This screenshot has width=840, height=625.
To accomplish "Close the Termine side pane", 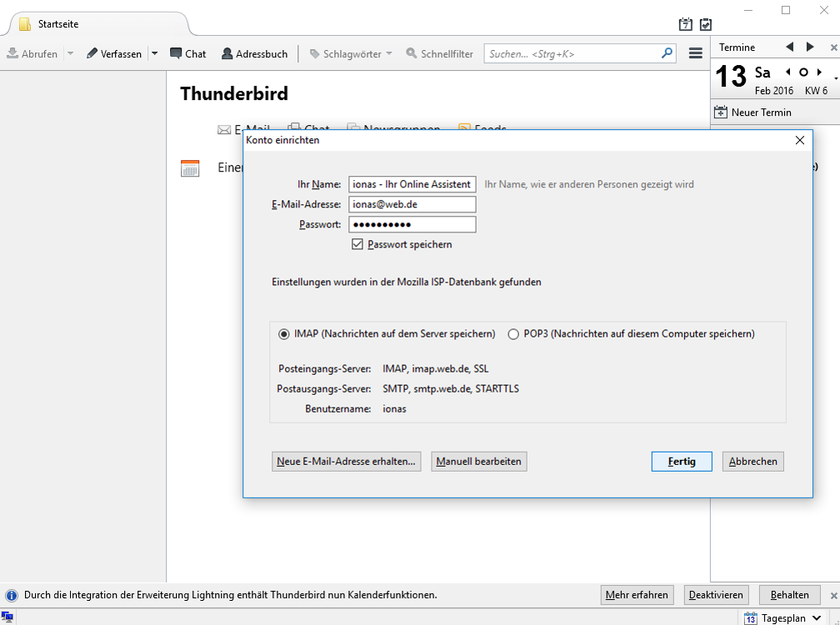I will (833, 47).
